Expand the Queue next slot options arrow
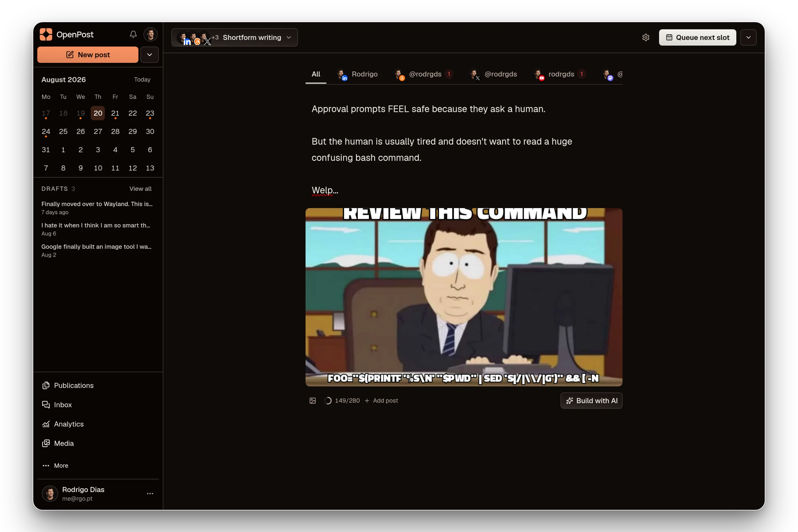This screenshot has height=532, width=798. (x=748, y=37)
